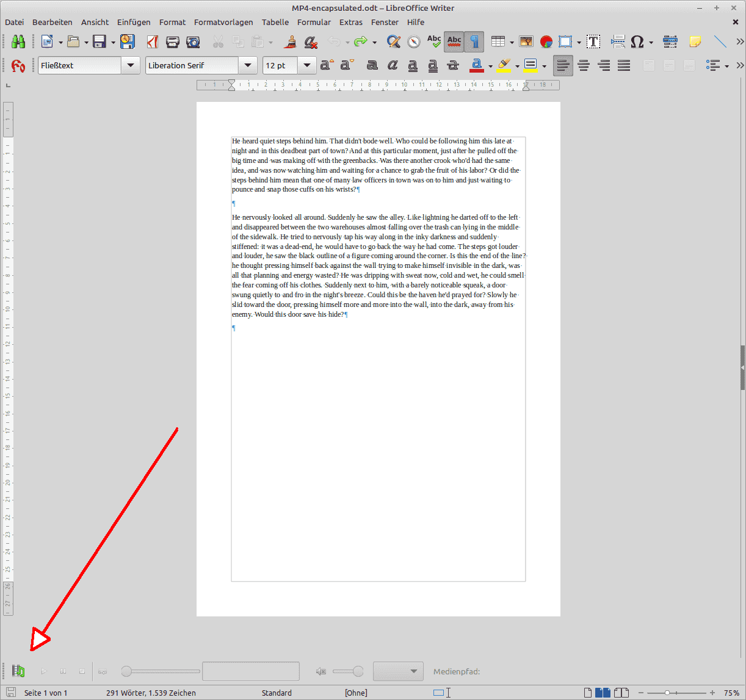This screenshot has width=746, height=700.
Task: Click the clone formatting paintbrush icon
Action: pos(291,41)
